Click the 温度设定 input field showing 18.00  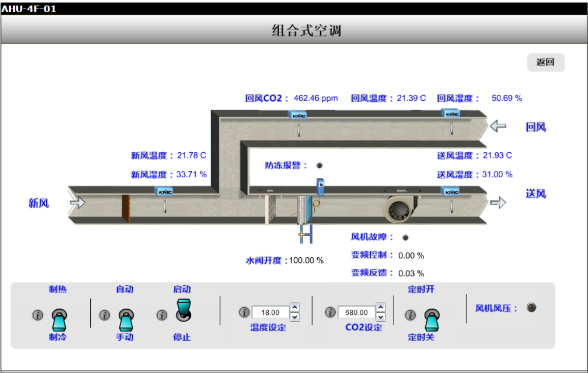[x=270, y=312]
